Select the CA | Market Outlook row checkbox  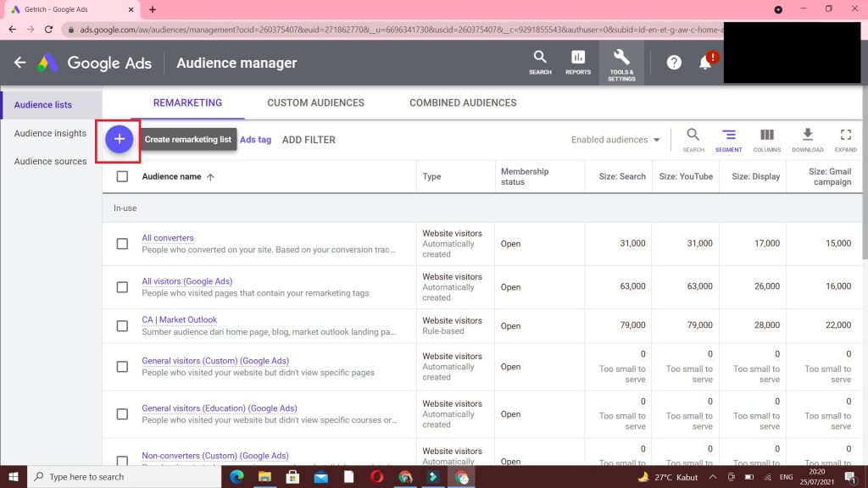[122, 326]
